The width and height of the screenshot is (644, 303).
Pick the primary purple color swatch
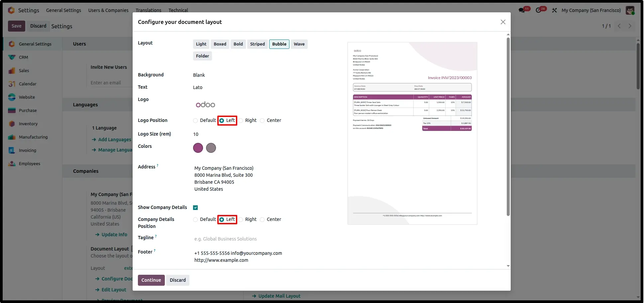point(198,148)
